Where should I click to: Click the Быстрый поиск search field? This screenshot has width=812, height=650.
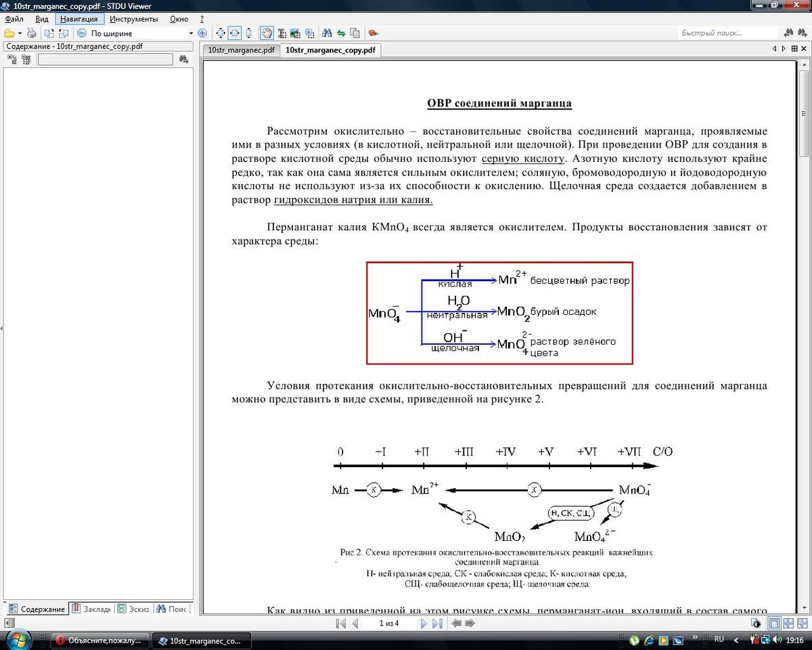[728, 33]
